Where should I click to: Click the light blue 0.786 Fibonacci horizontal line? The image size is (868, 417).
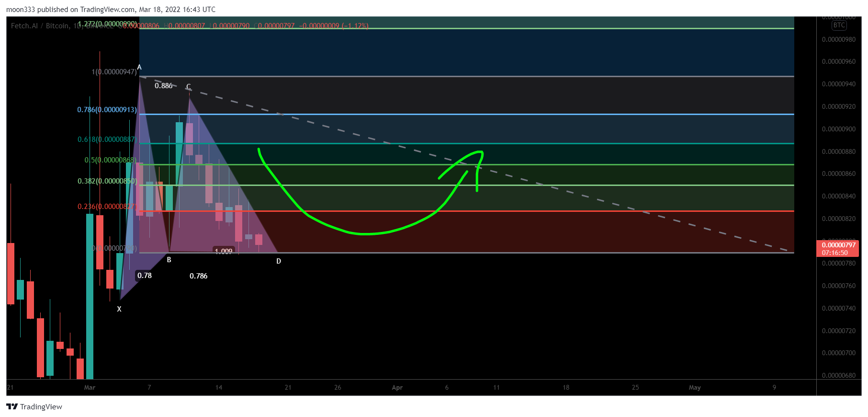[x=467, y=114]
